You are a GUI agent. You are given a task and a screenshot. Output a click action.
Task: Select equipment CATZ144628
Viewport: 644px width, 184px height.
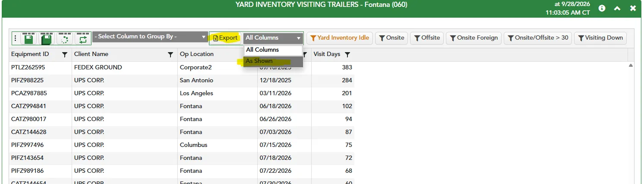point(28,132)
